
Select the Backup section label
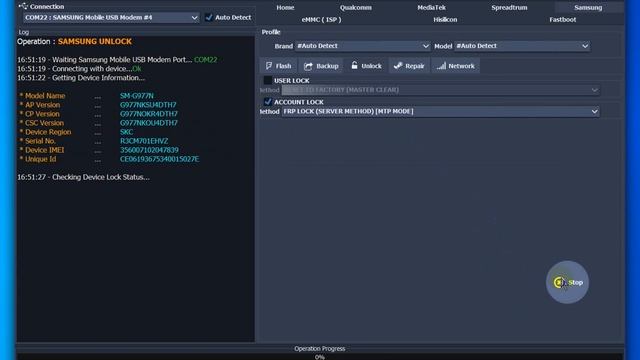[327, 66]
